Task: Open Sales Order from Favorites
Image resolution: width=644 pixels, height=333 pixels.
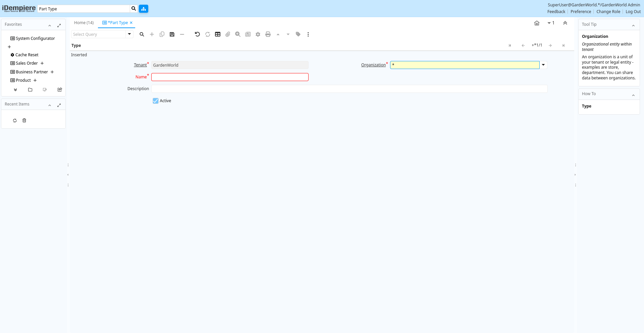Action: click(x=27, y=63)
